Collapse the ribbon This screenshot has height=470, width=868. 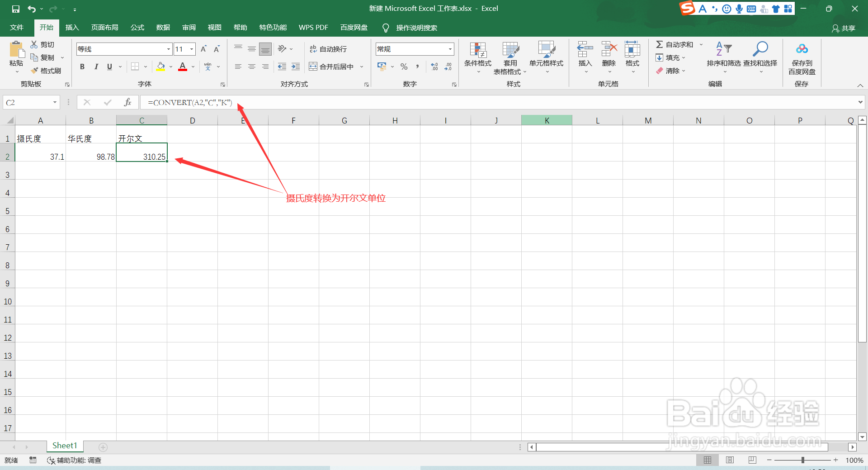(x=860, y=85)
